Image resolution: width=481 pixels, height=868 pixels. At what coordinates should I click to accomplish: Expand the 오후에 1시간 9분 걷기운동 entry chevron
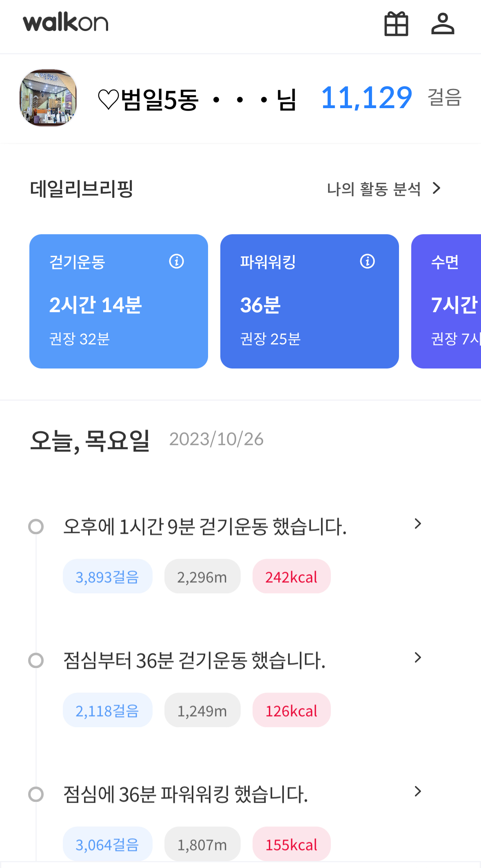coord(417,524)
